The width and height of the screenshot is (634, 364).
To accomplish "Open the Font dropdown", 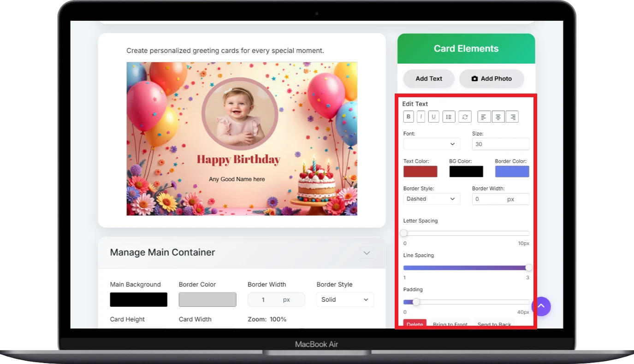I will point(432,144).
